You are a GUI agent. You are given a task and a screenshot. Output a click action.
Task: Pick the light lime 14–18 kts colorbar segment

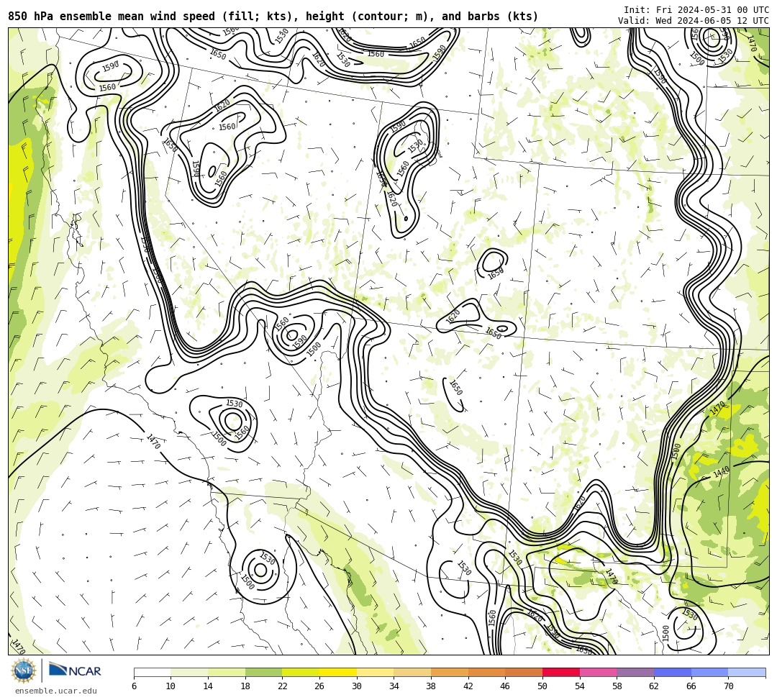[x=227, y=672]
